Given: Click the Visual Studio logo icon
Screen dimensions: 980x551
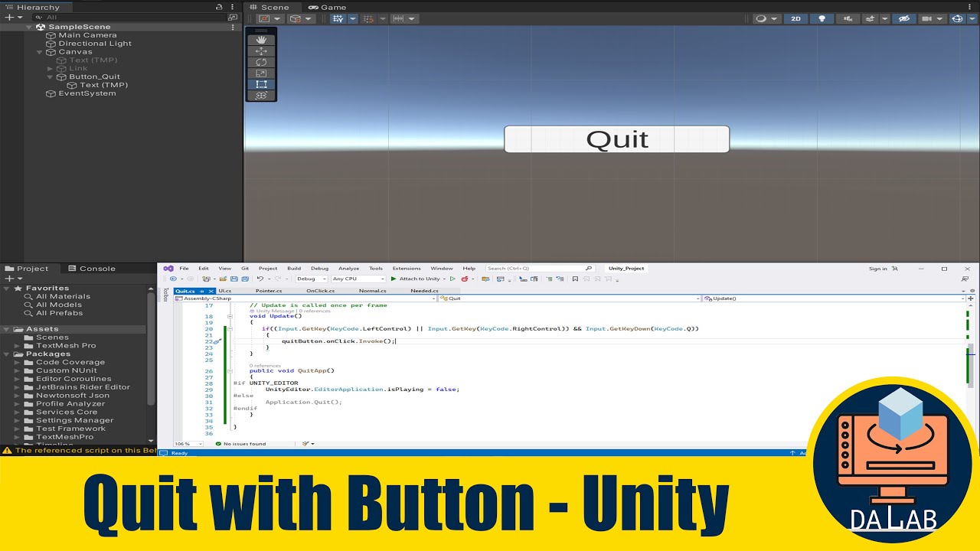Looking at the screenshot, I should [x=168, y=269].
